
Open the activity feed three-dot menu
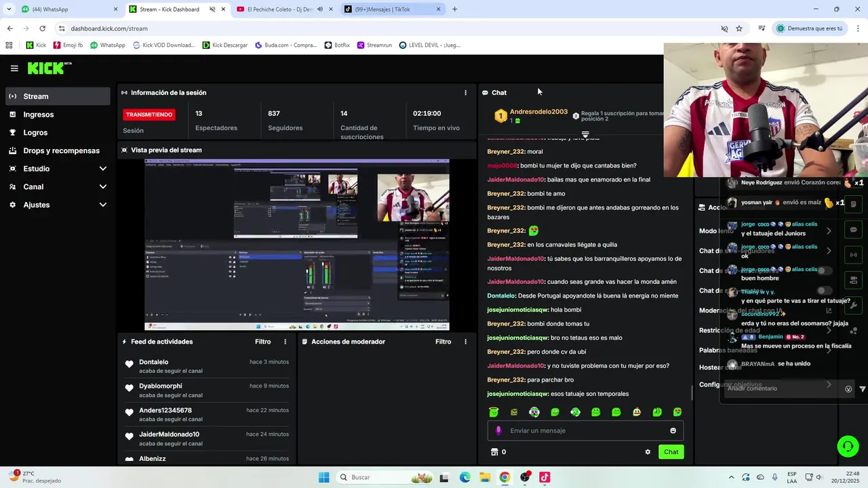pyautogui.click(x=285, y=342)
